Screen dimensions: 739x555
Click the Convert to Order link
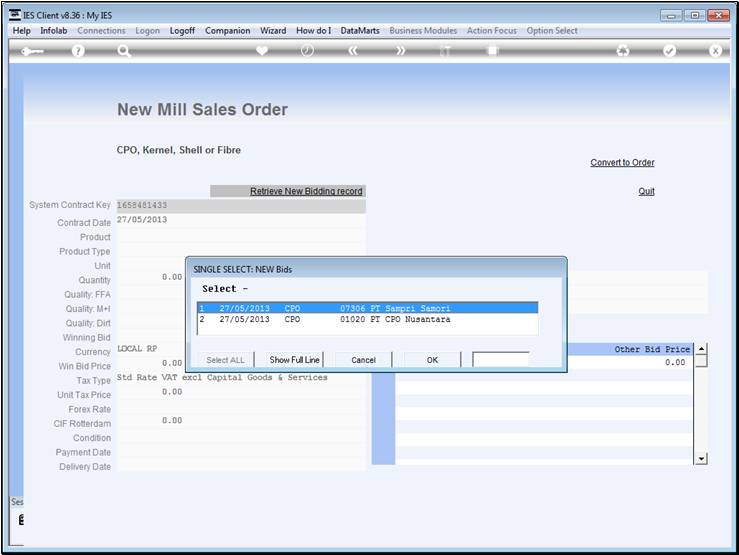pyautogui.click(x=622, y=163)
